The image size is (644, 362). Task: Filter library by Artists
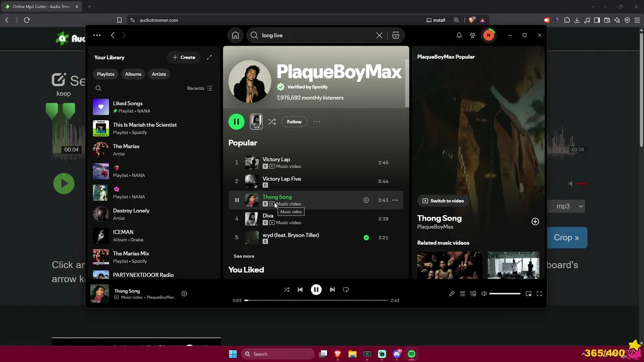pyautogui.click(x=159, y=74)
